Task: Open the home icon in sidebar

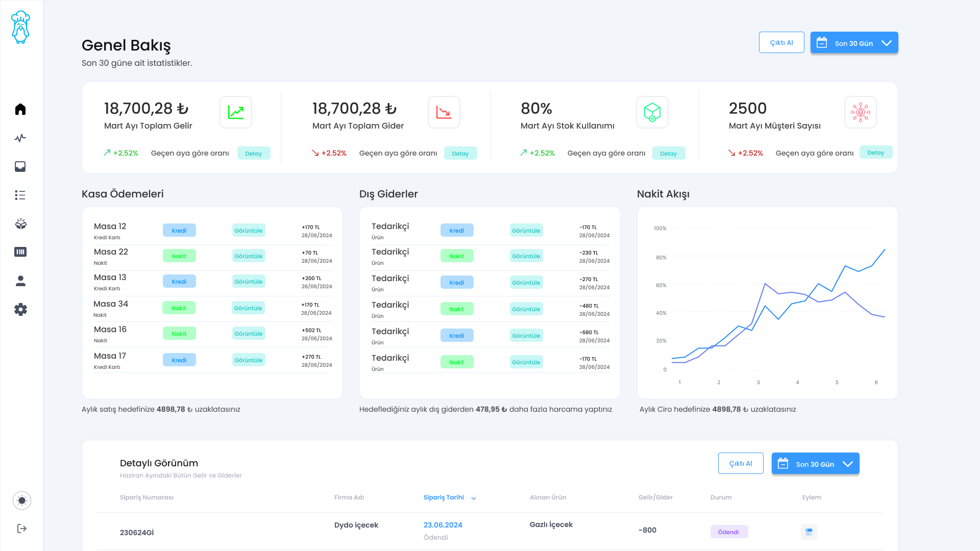Action: [x=20, y=109]
